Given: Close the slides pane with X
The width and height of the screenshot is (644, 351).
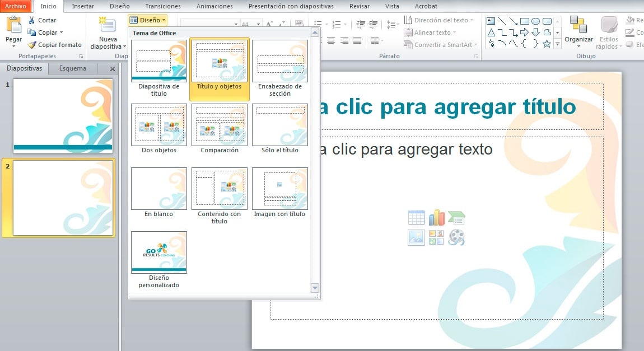Looking at the screenshot, I should click(x=113, y=69).
